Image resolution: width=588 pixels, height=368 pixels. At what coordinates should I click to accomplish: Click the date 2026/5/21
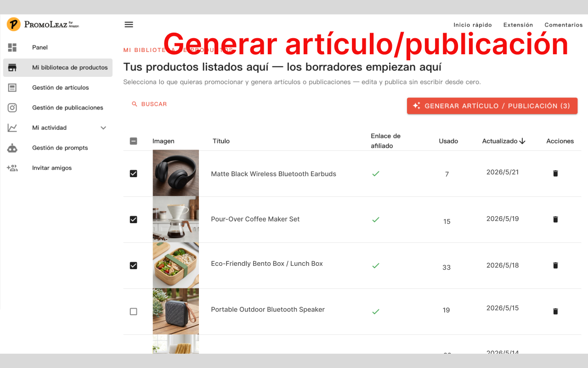click(503, 172)
